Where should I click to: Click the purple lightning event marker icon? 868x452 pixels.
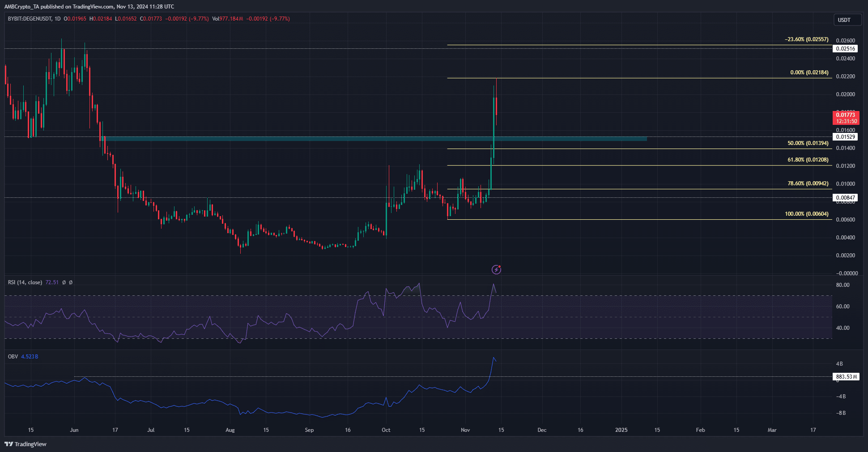496,269
